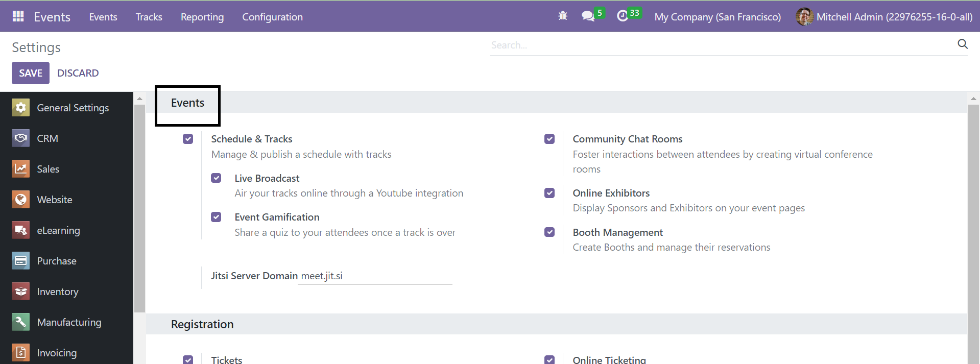Select the CRM handshake icon
This screenshot has height=364, width=980.
20,138
